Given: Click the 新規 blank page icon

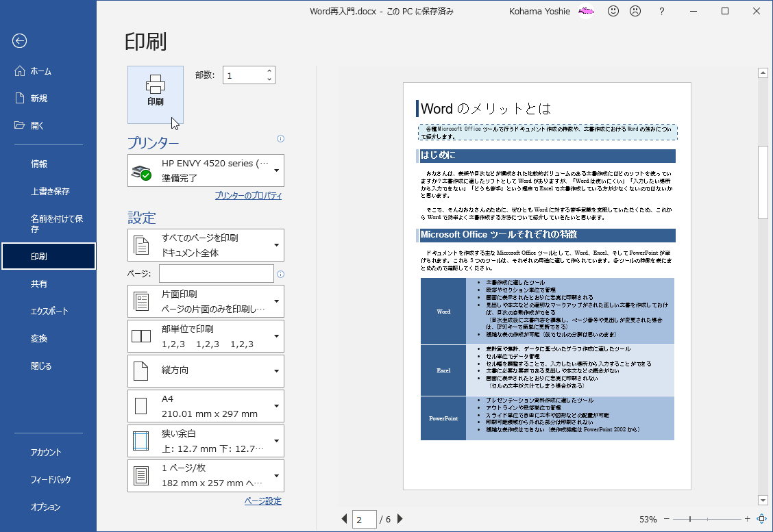Looking at the screenshot, I should click(20, 98).
